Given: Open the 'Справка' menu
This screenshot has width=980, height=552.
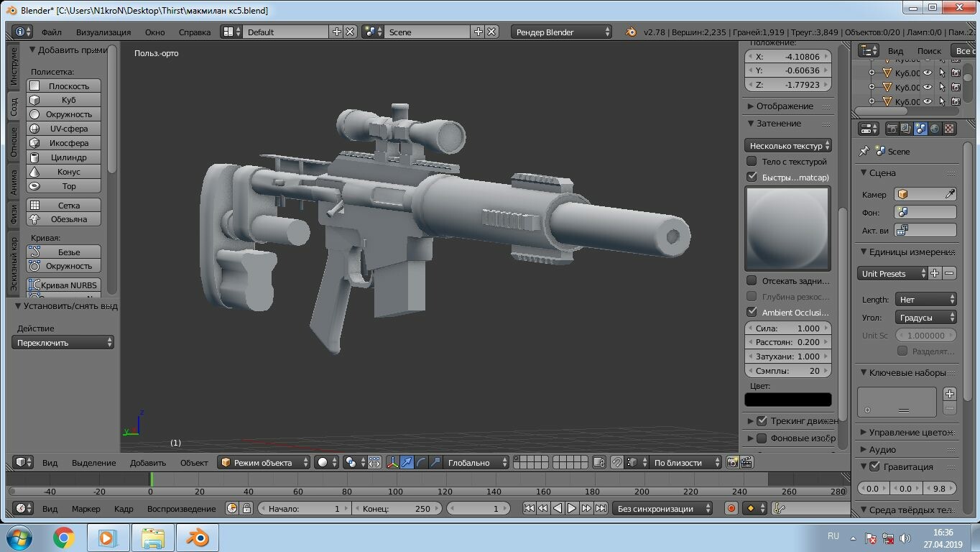Looking at the screenshot, I should coord(195,32).
